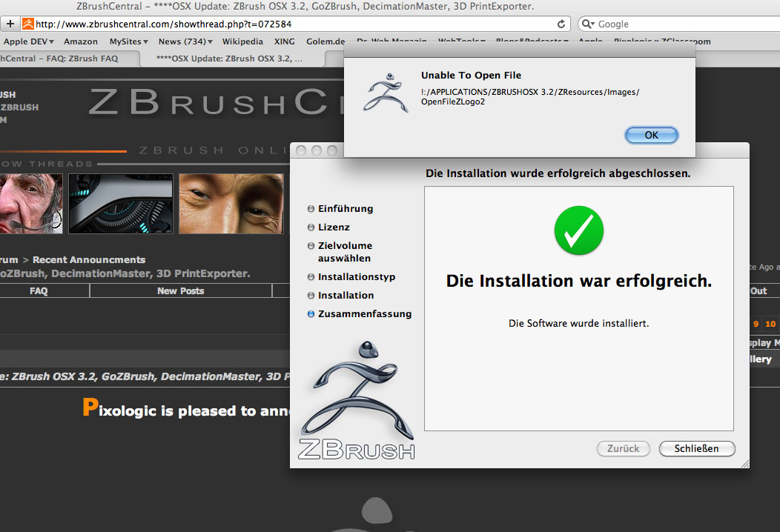
Task: Open the MySites bookmarks dropdown
Action: [x=127, y=41]
